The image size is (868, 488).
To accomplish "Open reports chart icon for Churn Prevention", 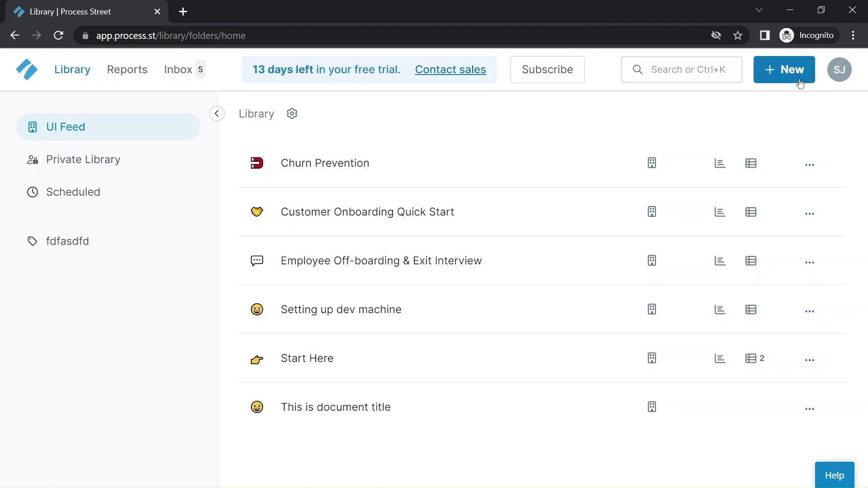I will point(720,163).
